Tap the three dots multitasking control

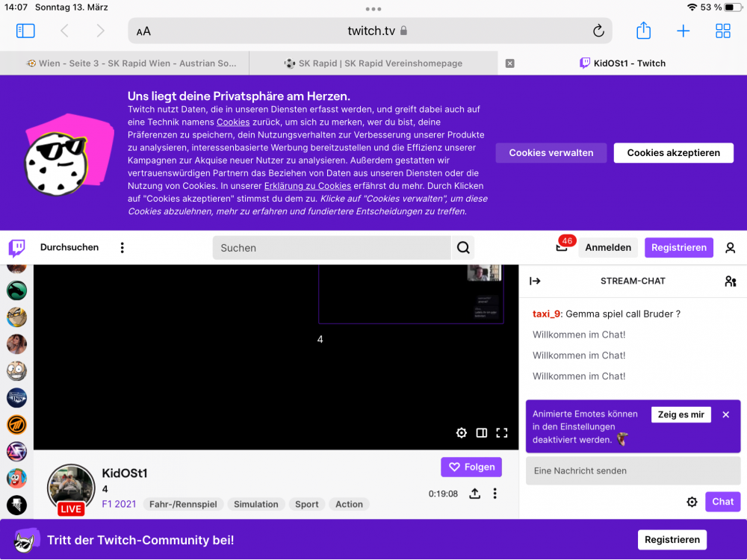373,9
